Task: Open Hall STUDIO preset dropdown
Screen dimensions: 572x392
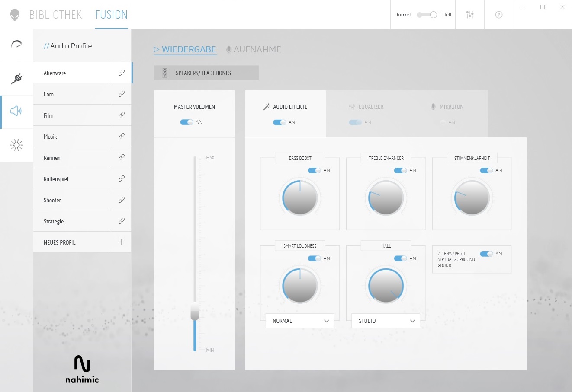Action: [386, 321]
